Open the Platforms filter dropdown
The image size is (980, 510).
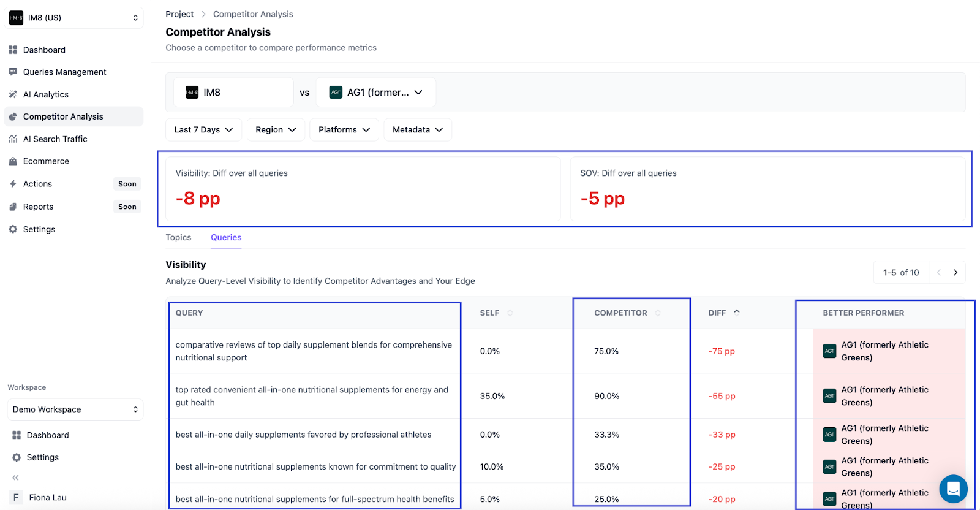coord(344,130)
